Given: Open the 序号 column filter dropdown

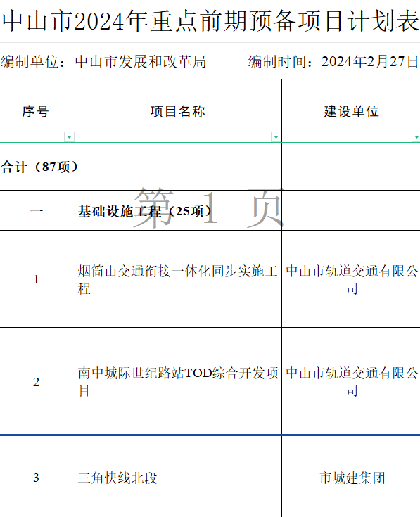Looking at the screenshot, I should point(69,136).
